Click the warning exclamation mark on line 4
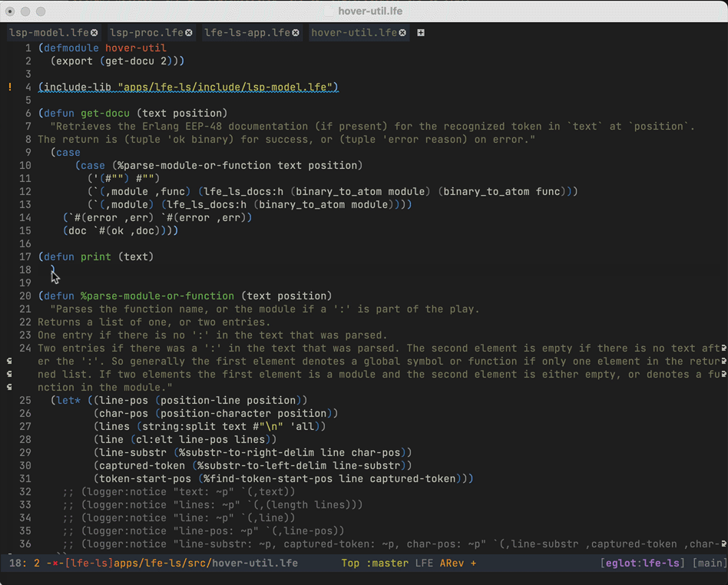This screenshot has height=585, width=728. tap(10, 87)
